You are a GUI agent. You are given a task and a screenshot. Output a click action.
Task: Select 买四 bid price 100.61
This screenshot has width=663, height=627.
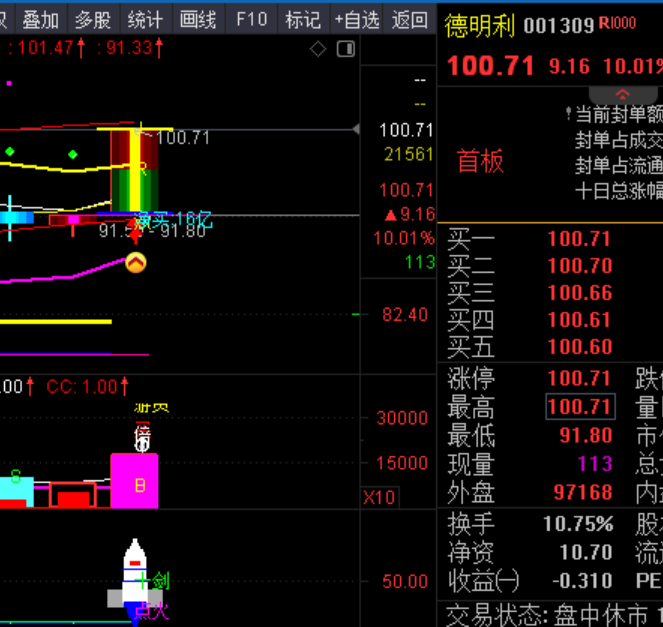(x=579, y=320)
